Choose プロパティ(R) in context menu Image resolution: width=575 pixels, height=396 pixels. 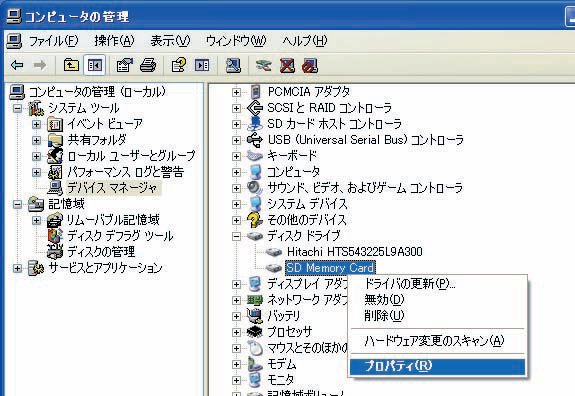pyautogui.click(x=437, y=366)
